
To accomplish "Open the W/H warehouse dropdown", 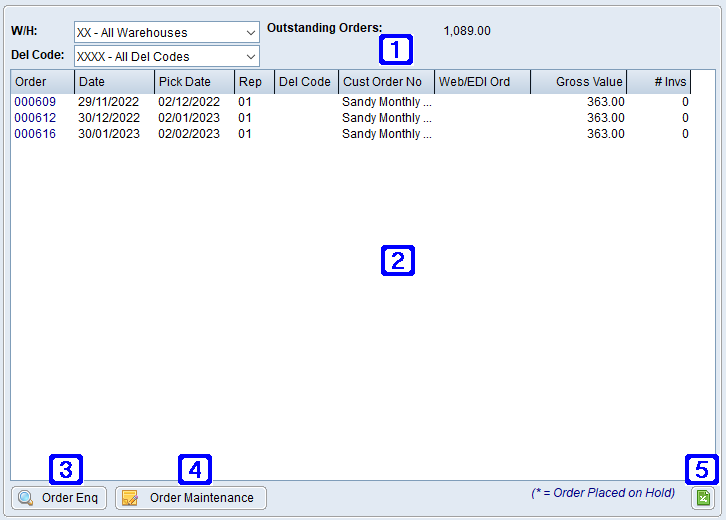I will pyautogui.click(x=167, y=32).
